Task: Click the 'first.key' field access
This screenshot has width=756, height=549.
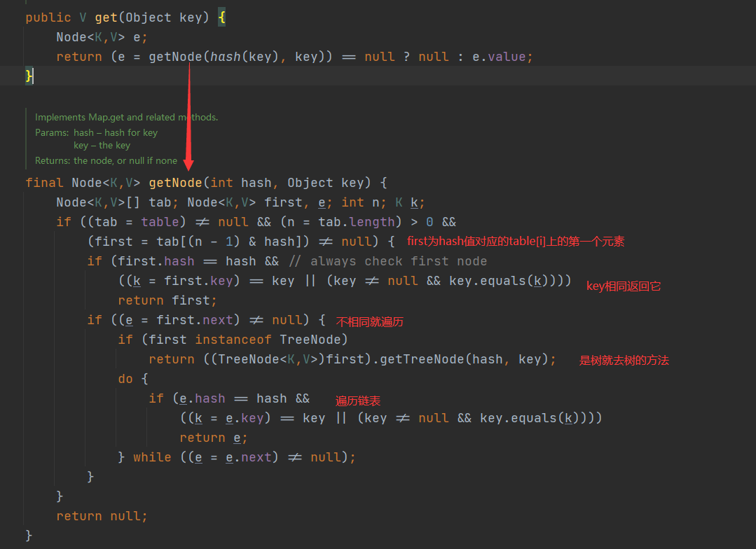Action: pyautogui.click(x=199, y=281)
